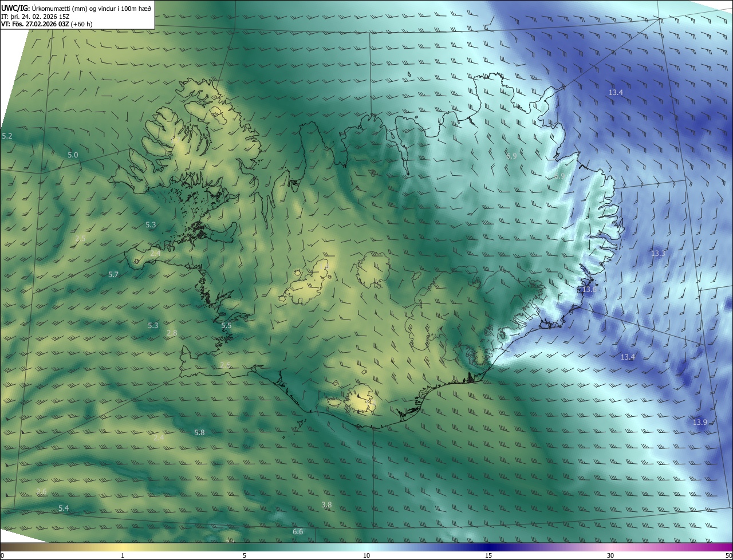Select the '2.5' value label
The width and height of the screenshot is (733, 560).
80,239
